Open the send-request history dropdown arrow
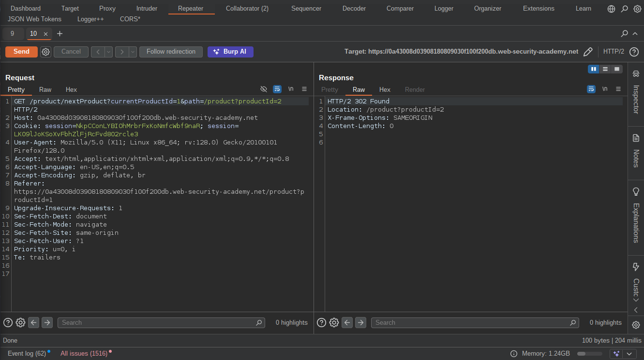Screen dimensions: 644x360 coord(108,52)
